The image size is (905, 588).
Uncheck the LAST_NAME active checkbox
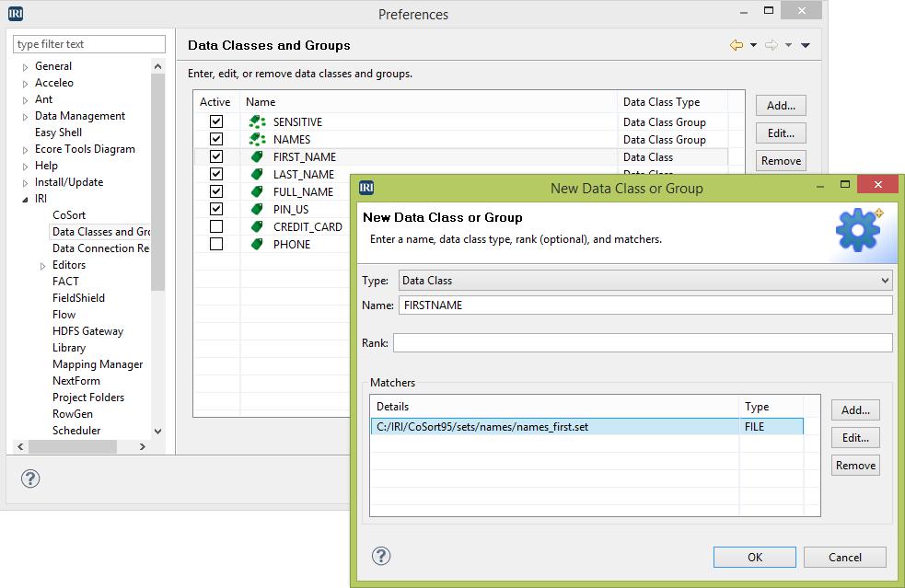(216, 174)
